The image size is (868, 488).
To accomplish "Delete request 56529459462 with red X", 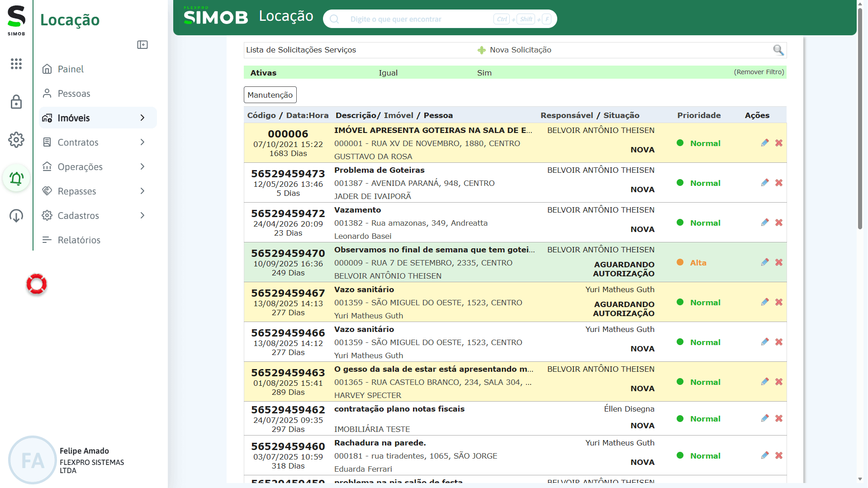I will (779, 418).
